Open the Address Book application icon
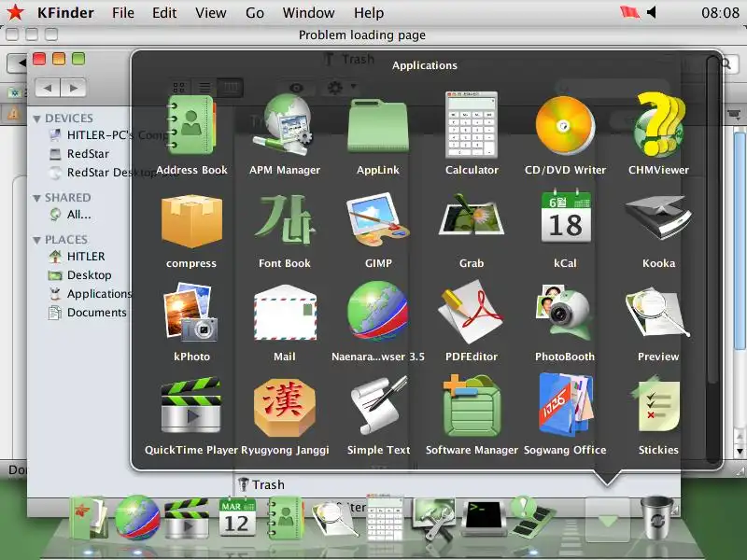The width and height of the screenshot is (747, 560). tap(191, 127)
